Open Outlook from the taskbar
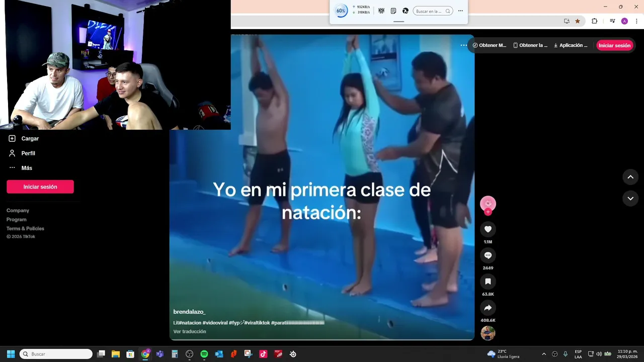The image size is (644, 362). coord(219,354)
